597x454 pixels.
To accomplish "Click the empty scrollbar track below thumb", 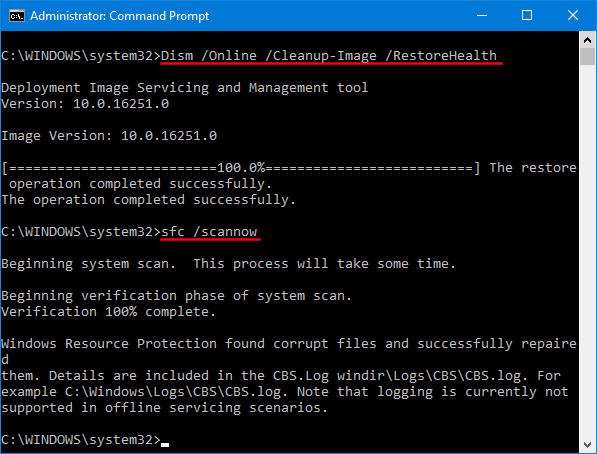I will pyautogui.click(x=587, y=251).
